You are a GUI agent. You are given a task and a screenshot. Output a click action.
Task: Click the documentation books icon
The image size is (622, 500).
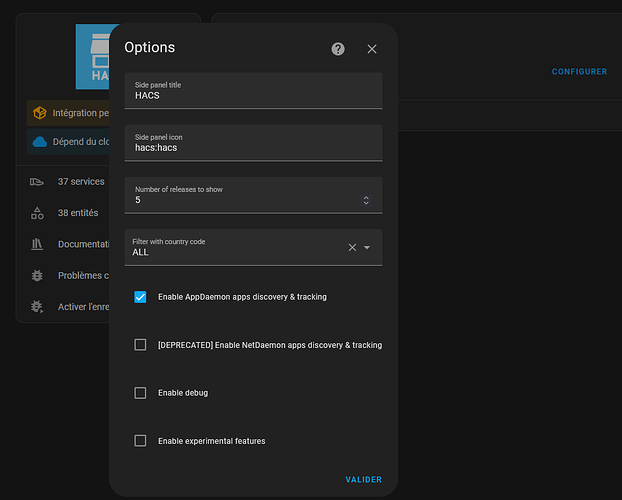click(37, 244)
